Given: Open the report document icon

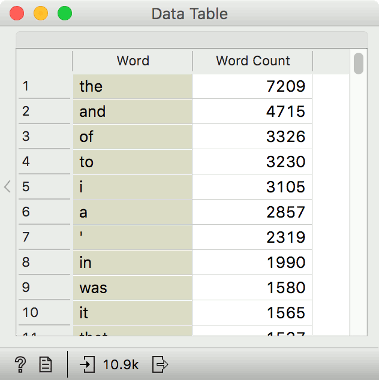Looking at the screenshot, I should point(46,364).
